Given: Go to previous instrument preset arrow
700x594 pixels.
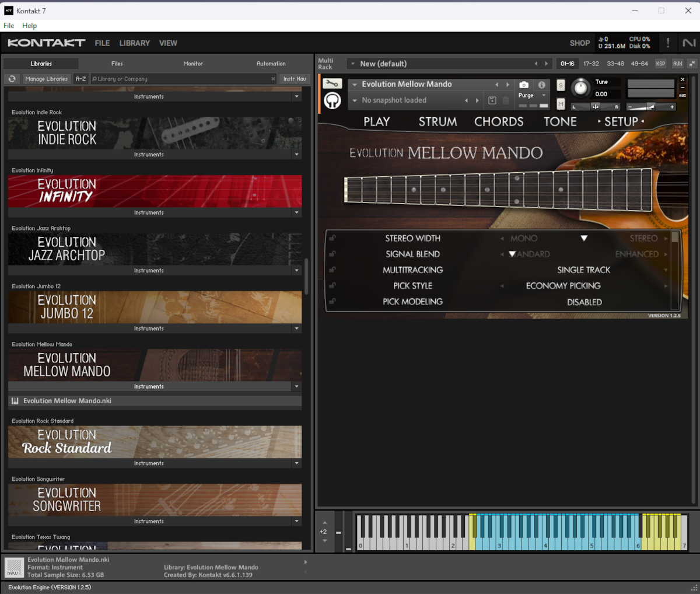Looking at the screenshot, I should 497,85.
